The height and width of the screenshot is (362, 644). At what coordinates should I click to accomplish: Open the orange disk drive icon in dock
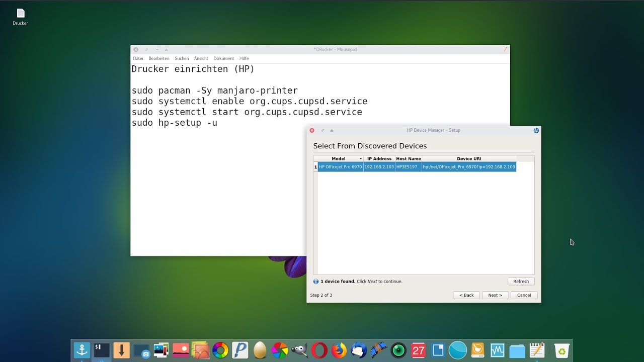(477, 350)
